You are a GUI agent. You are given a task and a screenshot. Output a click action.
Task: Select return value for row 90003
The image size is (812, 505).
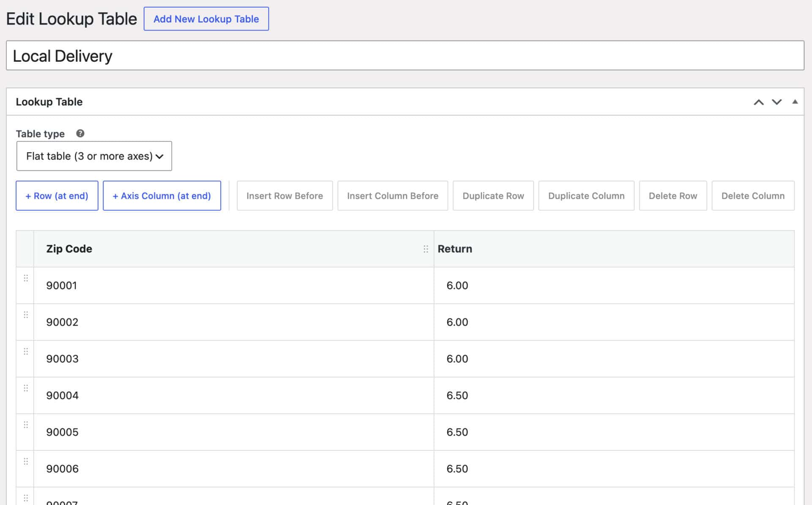point(614,359)
